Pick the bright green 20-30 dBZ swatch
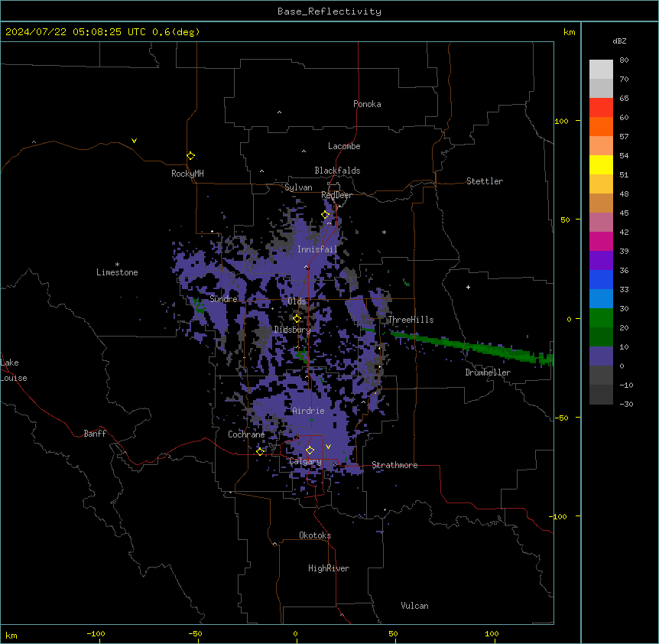 601,318
